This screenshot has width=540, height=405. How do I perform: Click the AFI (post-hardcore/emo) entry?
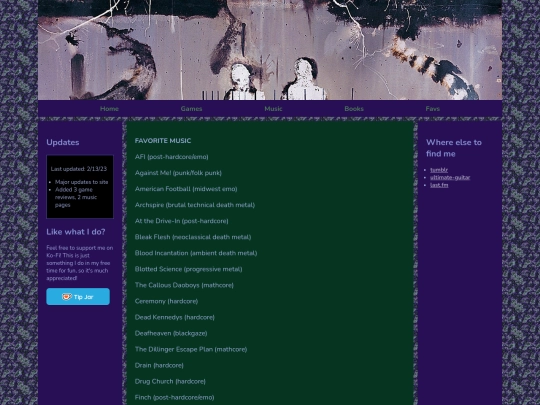click(172, 157)
